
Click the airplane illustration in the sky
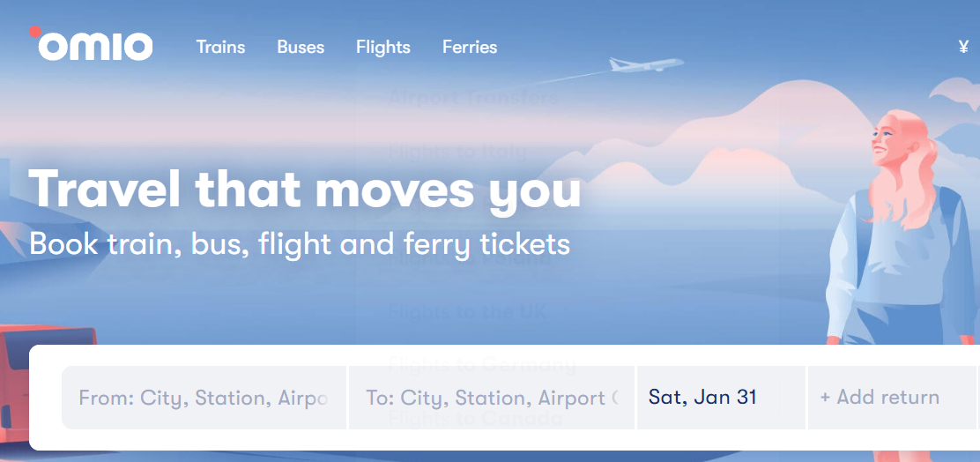pyautogui.click(x=648, y=64)
